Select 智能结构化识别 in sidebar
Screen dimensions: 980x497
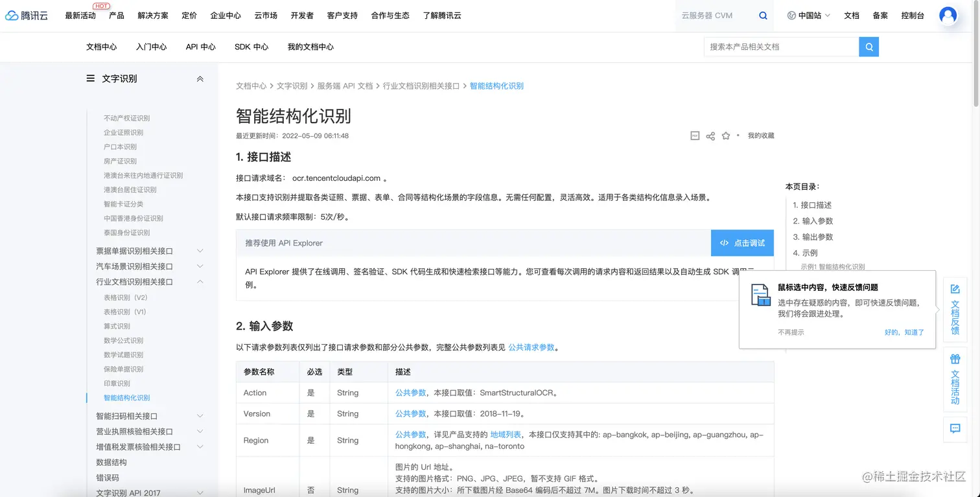127,397
